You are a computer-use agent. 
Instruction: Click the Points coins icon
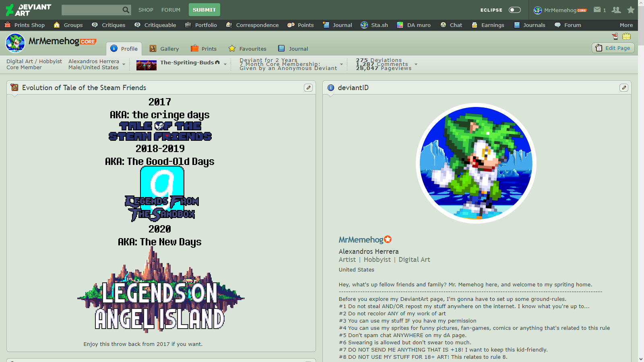pyautogui.click(x=291, y=25)
